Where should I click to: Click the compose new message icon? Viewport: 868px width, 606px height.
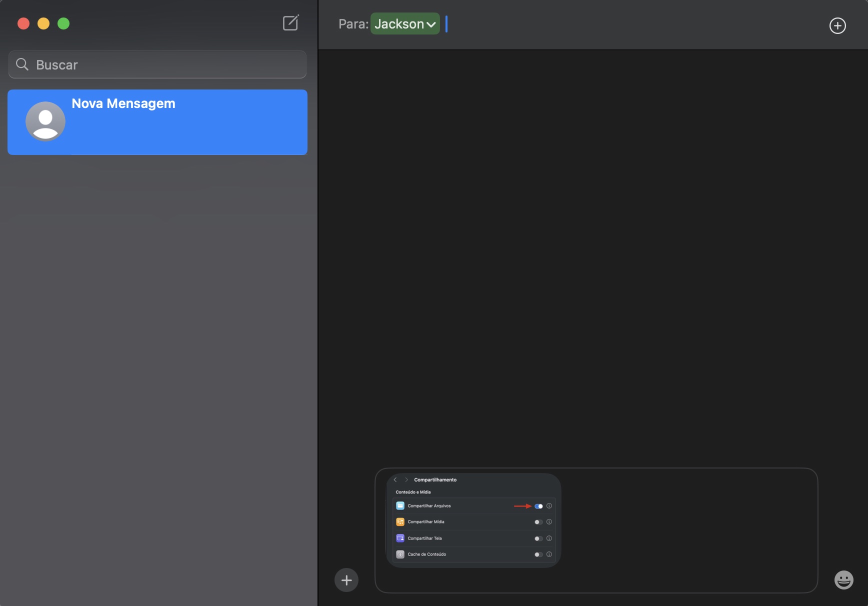click(290, 23)
